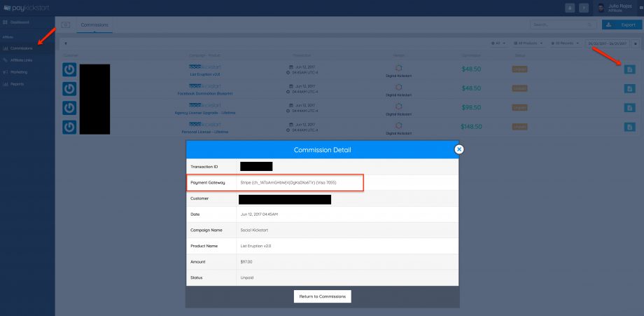644x316 pixels.
Task: Open Affiliate Links in sidebar
Action: (21, 60)
